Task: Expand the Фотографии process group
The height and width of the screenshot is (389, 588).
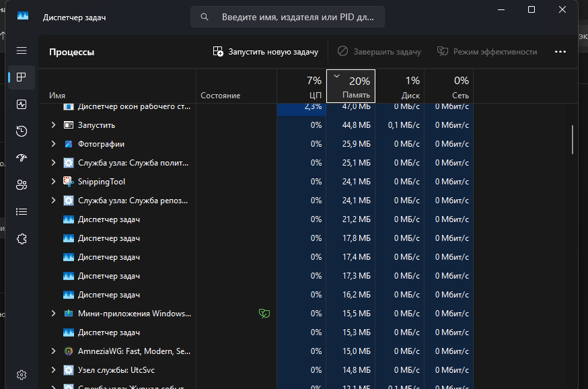Action: [x=53, y=143]
